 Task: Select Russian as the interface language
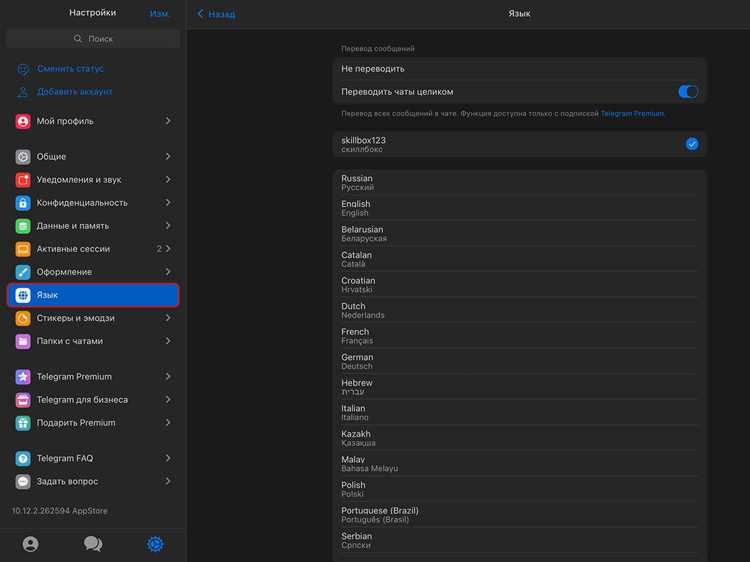pyautogui.click(x=519, y=183)
